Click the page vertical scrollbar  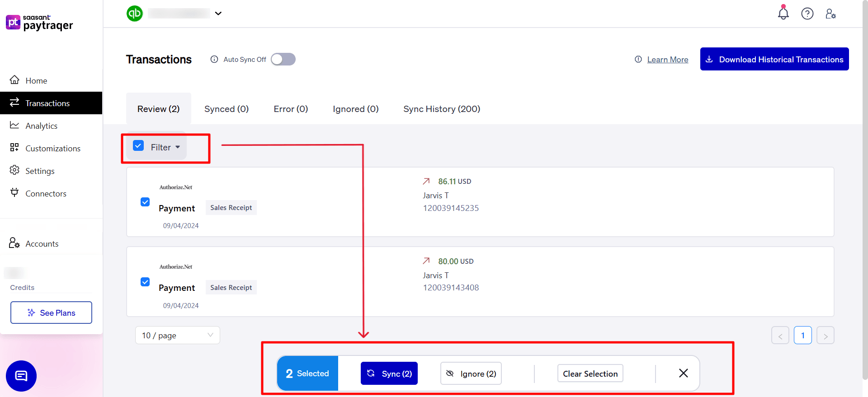865,190
